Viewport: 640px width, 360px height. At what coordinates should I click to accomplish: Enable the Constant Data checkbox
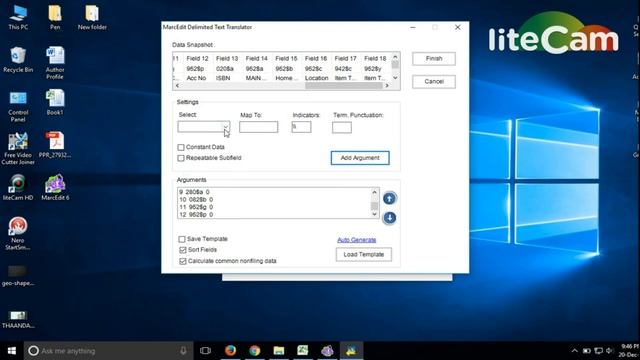point(181,147)
